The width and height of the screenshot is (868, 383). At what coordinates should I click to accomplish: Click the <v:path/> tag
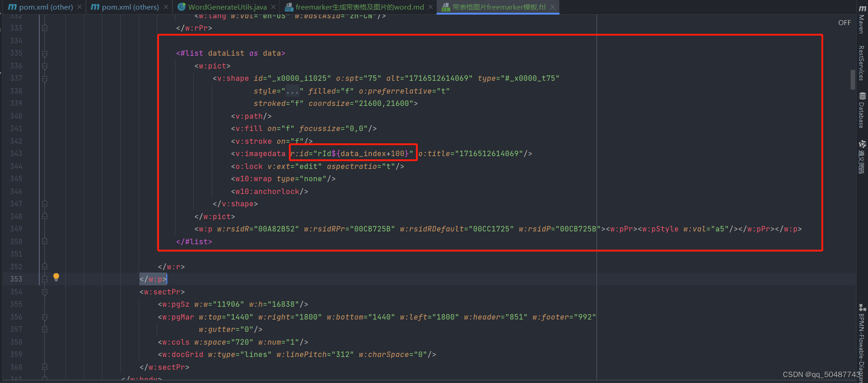point(251,116)
